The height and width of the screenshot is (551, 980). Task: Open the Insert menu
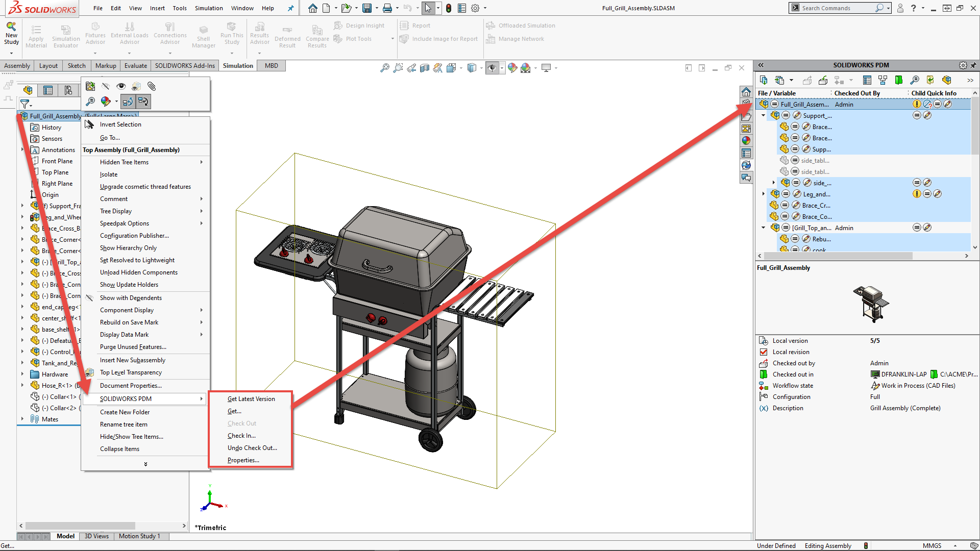(157, 8)
